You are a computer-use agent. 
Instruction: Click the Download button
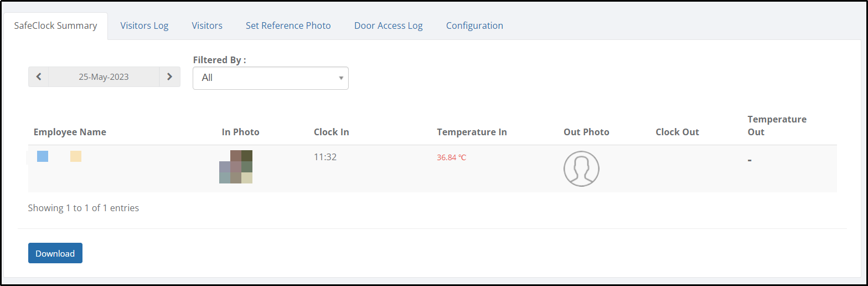click(x=55, y=253)
